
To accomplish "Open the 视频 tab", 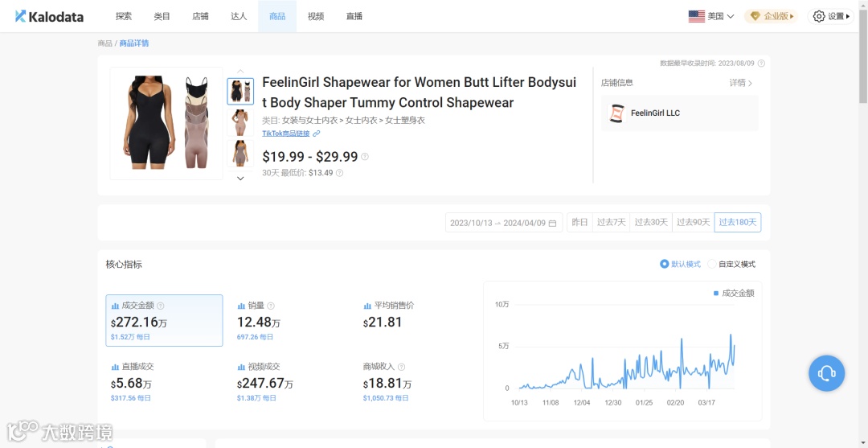I will click(316, 17).
